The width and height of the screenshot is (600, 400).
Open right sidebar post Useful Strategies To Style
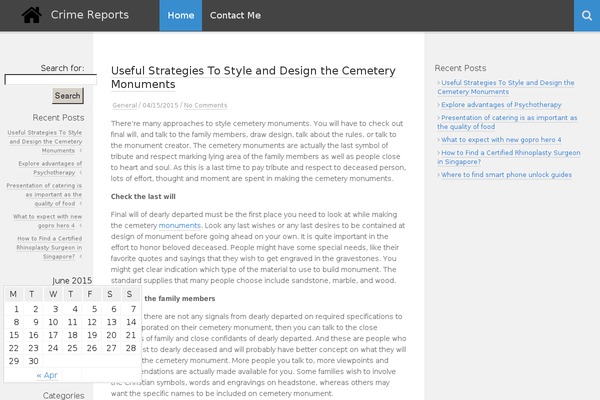coord(506,87)
